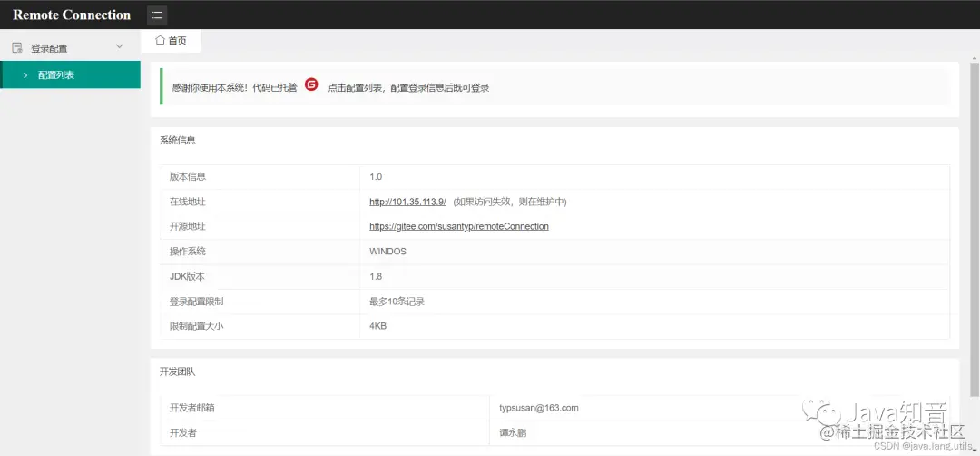Click the 如果访问失效，则在维护中 note

click(510, 202)
